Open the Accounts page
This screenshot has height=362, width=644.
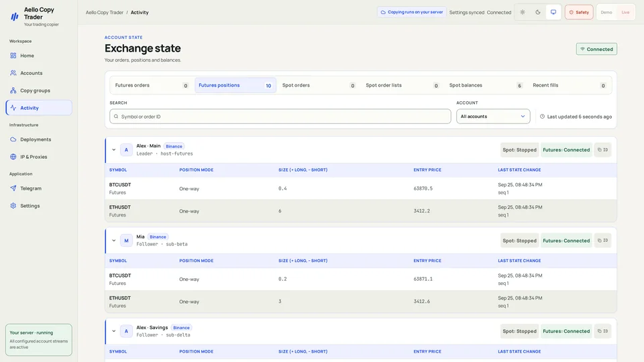pos(39,73)
